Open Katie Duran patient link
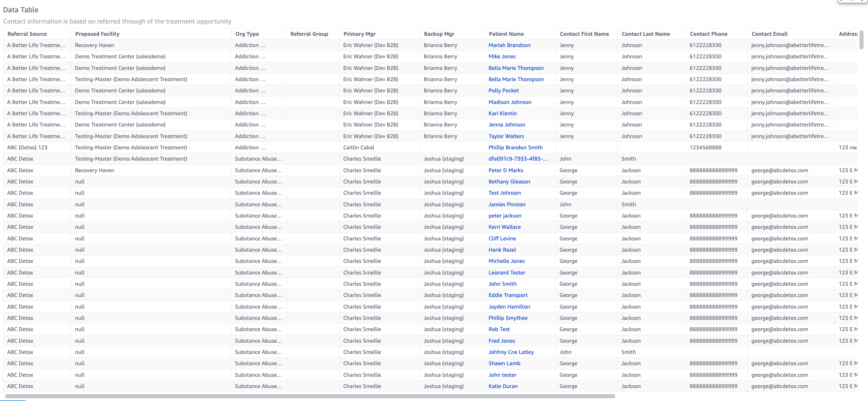Image resolution: width=868 pixels, height=401 pixels. point(503,386)
